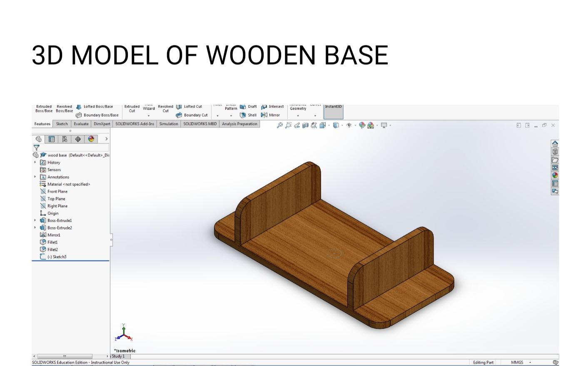Viewport: 588px width, 366px height.
Task: Switch to the DimXpert tab
Action: click(102, 124)
